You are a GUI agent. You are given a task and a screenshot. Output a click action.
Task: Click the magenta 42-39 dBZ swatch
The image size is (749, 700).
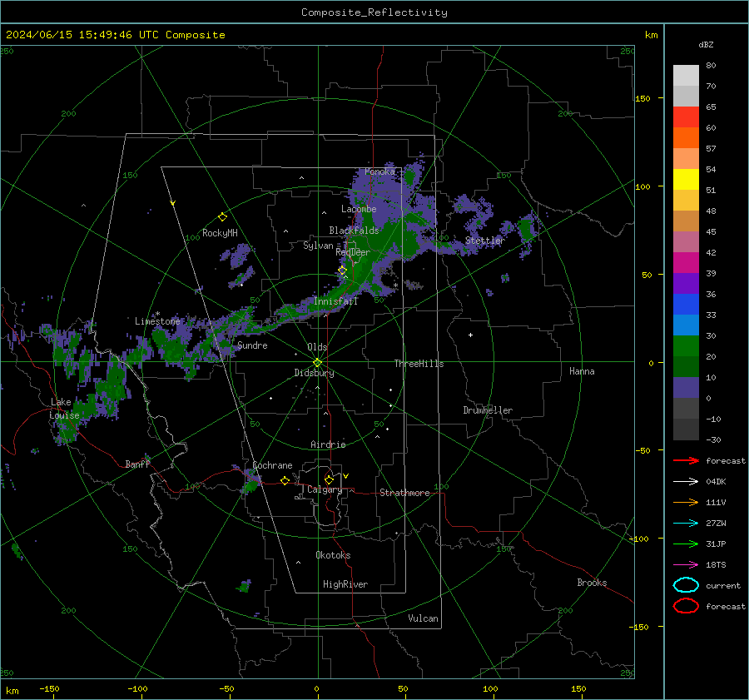click(x=686, y=262)
